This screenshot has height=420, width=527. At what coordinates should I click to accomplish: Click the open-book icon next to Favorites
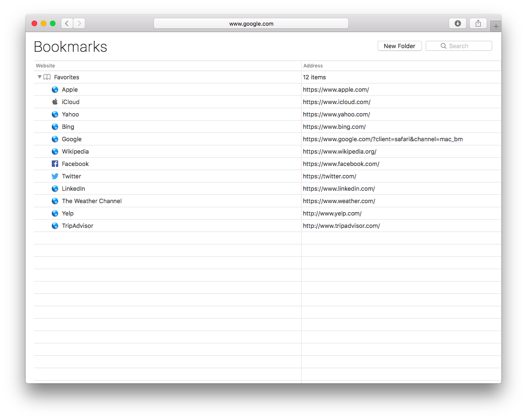pos(47,77)
